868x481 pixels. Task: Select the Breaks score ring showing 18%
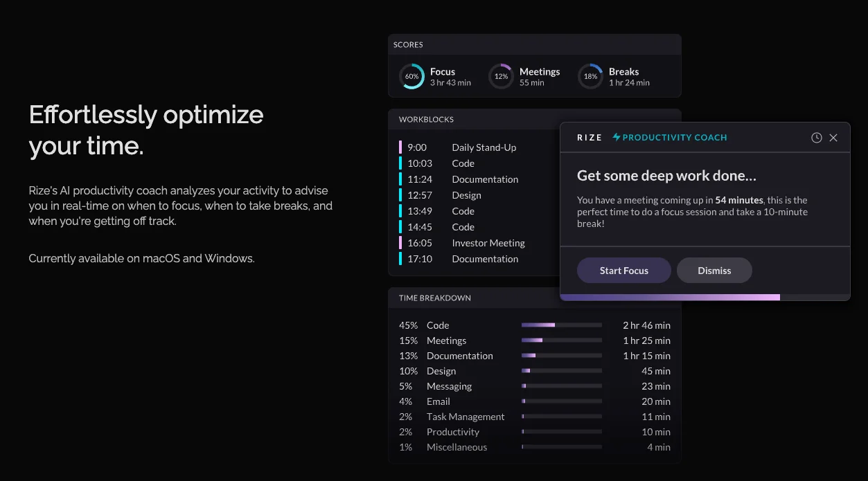click(590, 76)
